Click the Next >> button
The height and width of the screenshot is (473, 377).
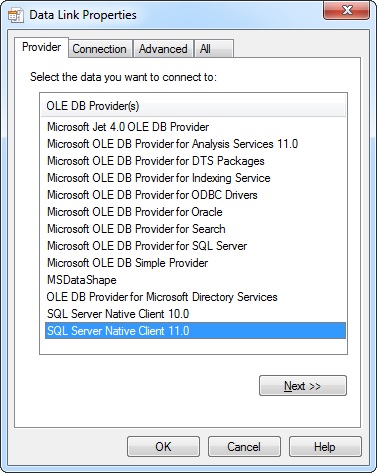303,386
